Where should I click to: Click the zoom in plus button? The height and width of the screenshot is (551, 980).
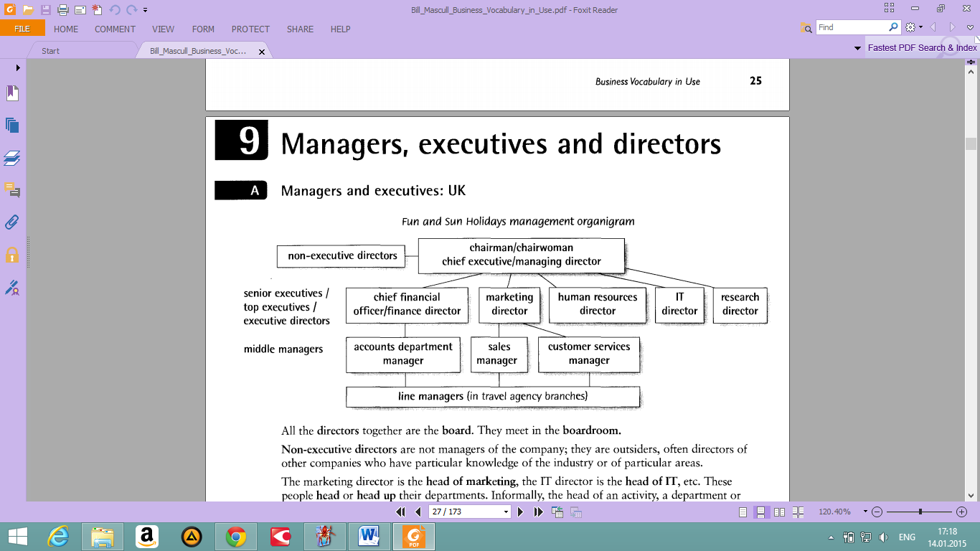pyautogui.click(x=962, y=512)
